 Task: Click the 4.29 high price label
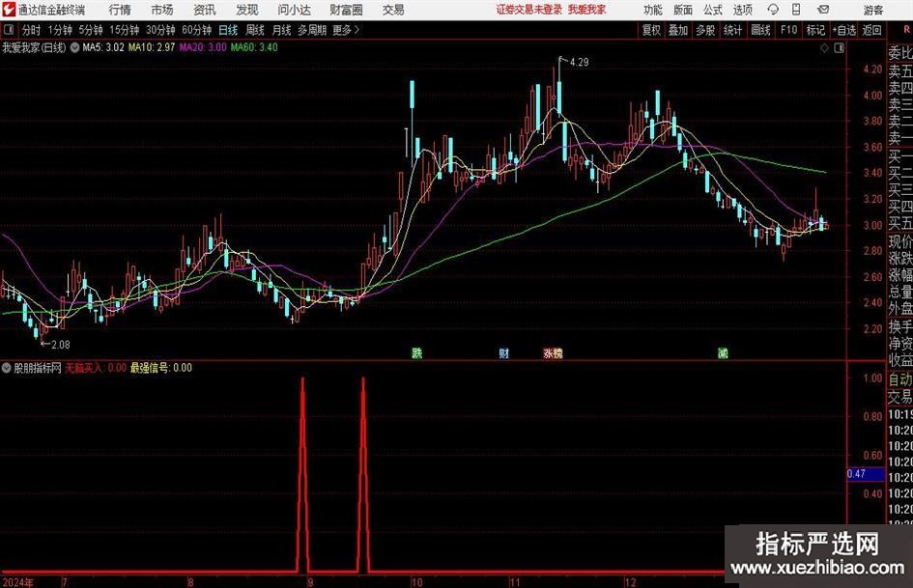580,63
